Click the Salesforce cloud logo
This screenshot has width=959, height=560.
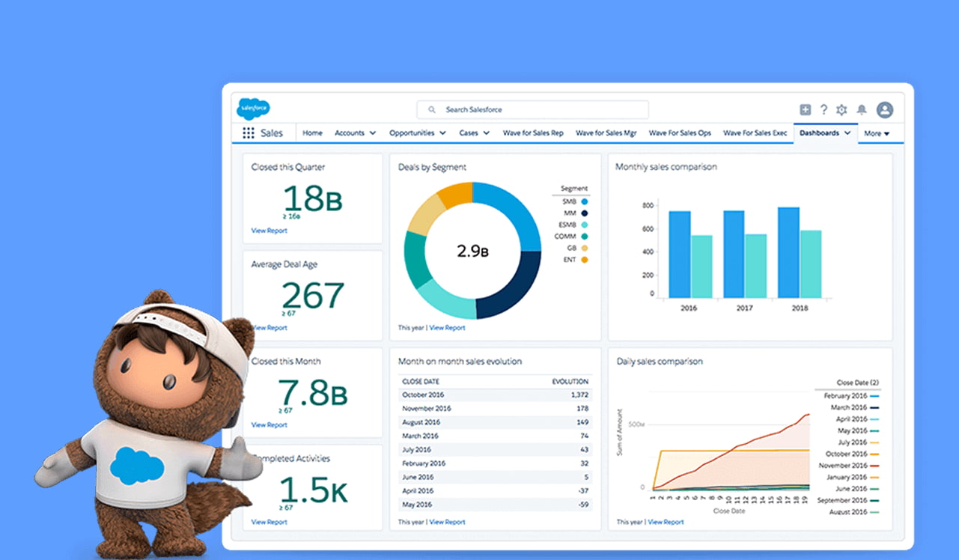pyautogui.click(x=253, y=109)
